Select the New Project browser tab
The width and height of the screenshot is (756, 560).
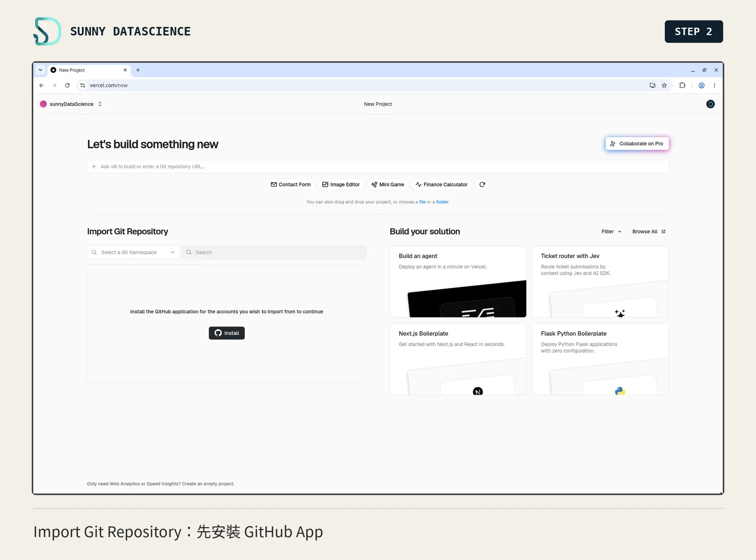tap(89, 70)
